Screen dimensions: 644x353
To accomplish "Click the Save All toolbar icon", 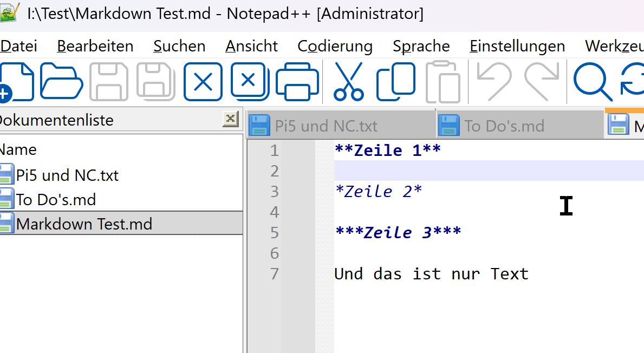I will click(x=156, y=82).
